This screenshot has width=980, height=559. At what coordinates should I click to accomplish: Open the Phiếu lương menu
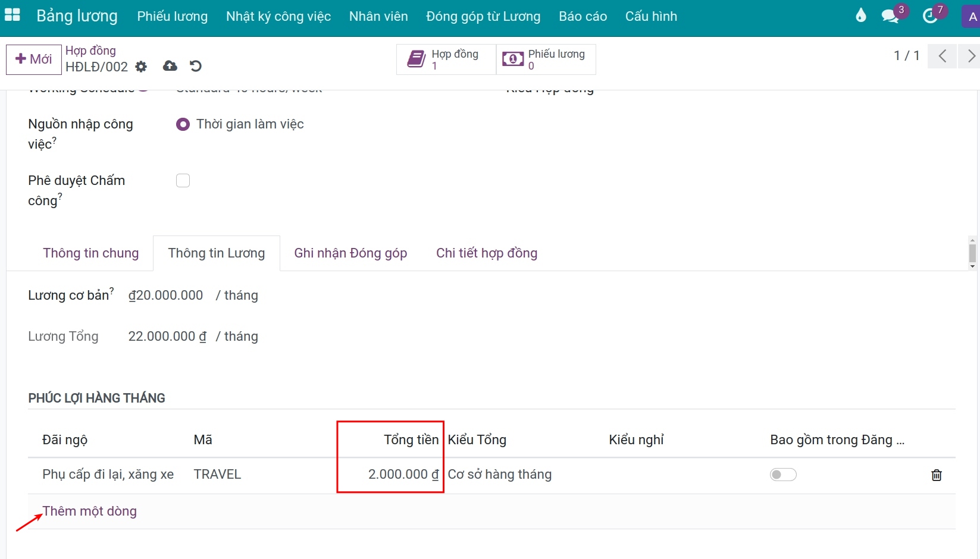click(173, 16)
